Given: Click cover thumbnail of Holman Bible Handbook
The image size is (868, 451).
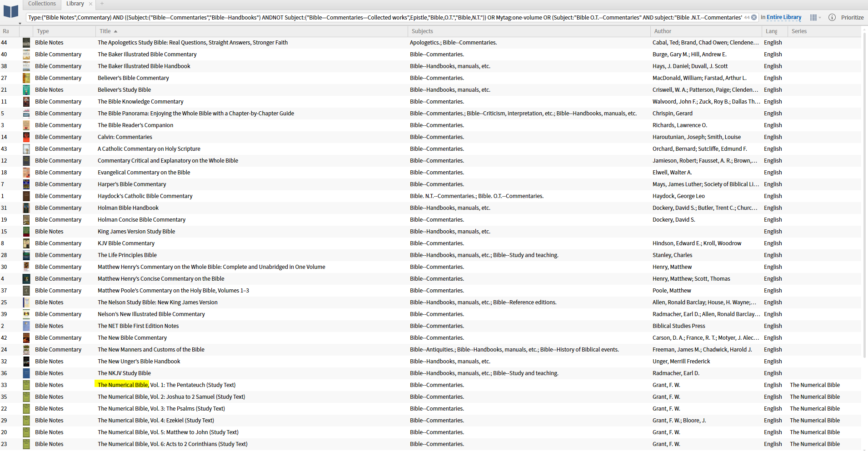Looking at the screenshot, I should point(26,208).
